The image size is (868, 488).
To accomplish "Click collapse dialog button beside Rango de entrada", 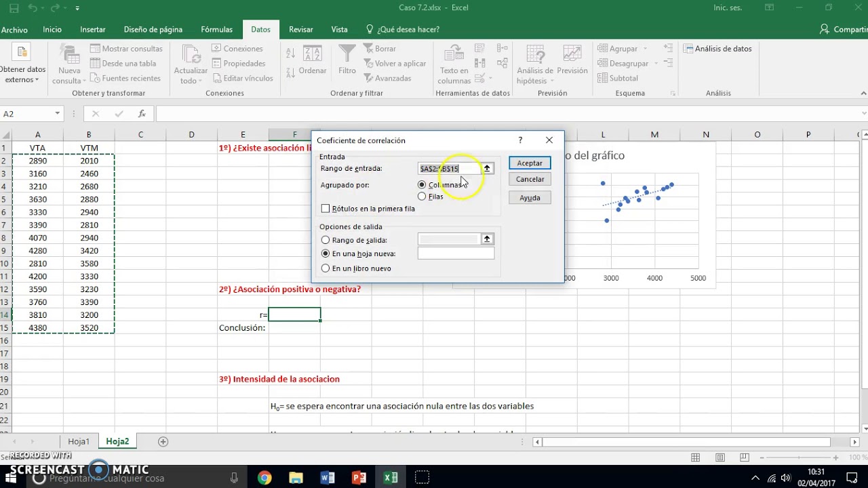I will 487,168.
